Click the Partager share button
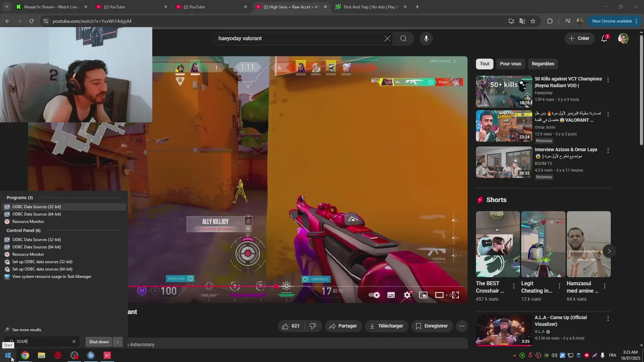The image size is (644, 362). 343,326
